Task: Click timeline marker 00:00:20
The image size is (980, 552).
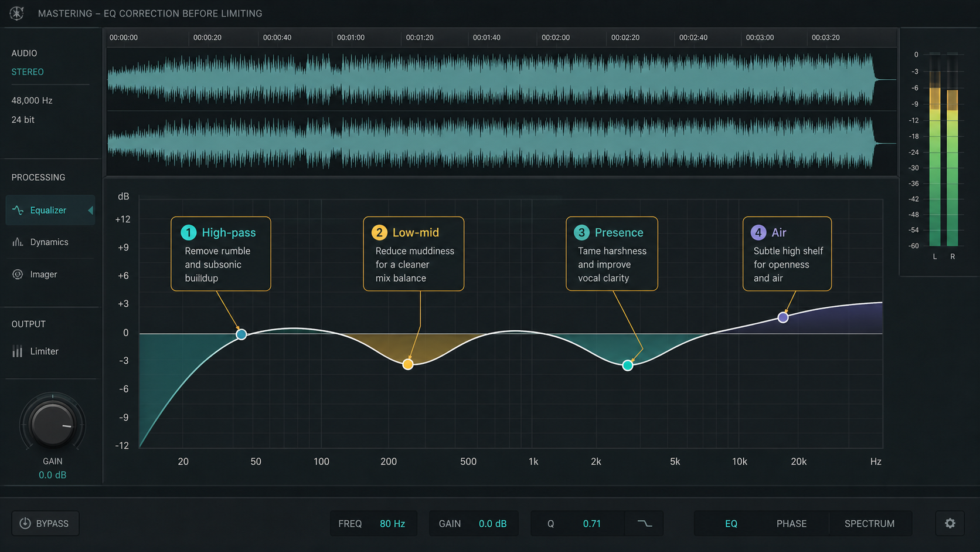Action: [207, 38]
